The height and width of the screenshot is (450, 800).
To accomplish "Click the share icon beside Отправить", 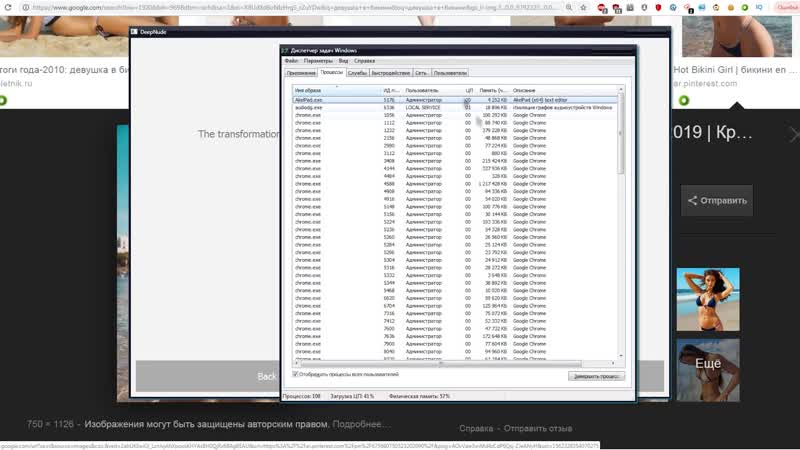I will click(x=691, y=200).
